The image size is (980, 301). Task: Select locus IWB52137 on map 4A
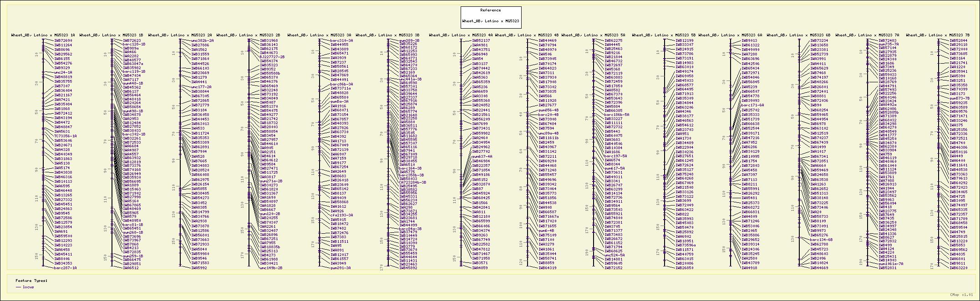(x=481, y=40)
